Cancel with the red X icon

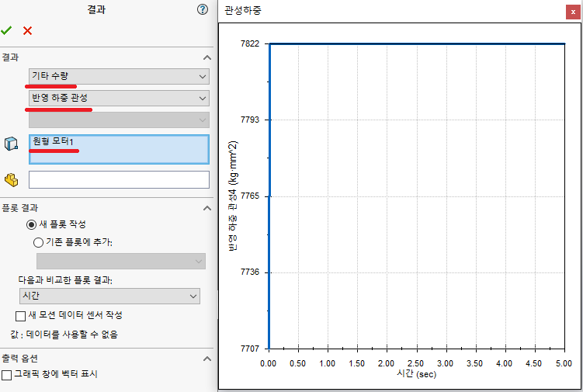point(27,30)
